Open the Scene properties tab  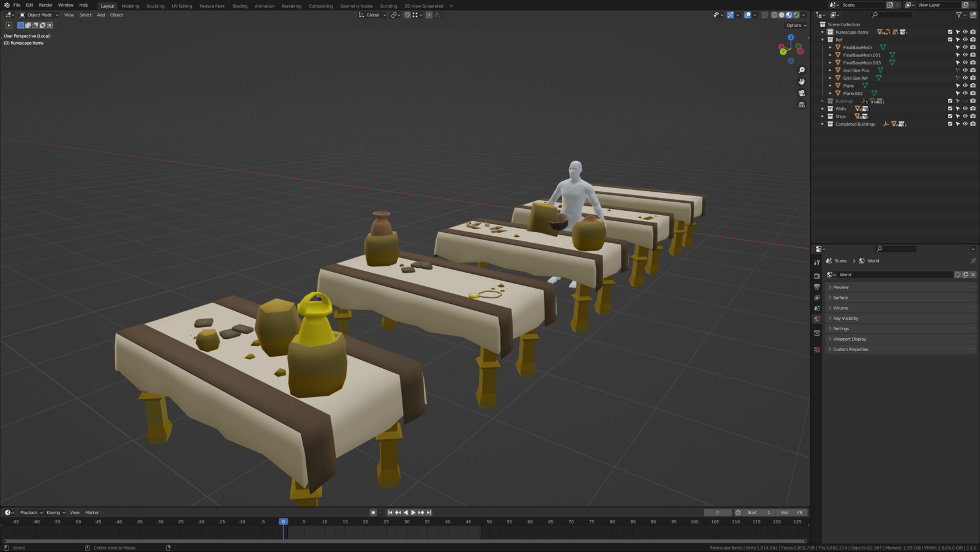(816, 308)
